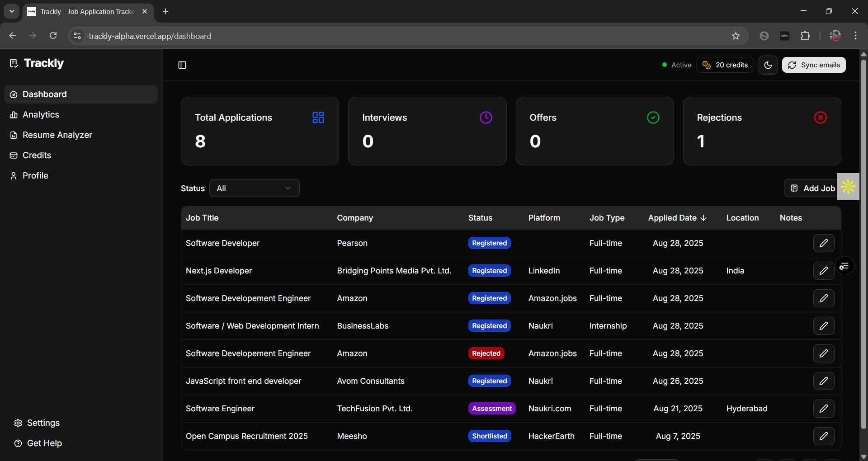
Task: Select the Company column header
Action: click(355, 218)
